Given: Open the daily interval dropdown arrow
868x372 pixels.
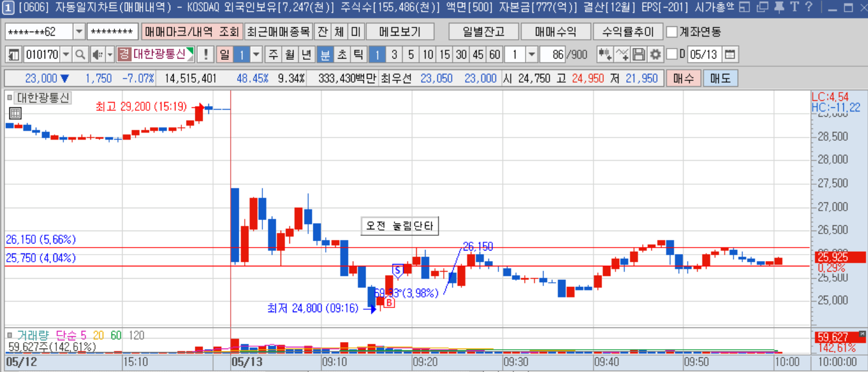Looking at the screenshot, I should pyautogui.click(x=256, y=55).
